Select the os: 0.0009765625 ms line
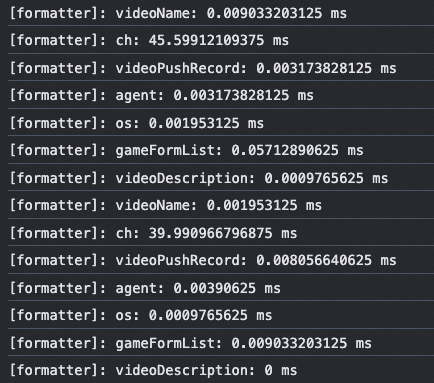Image resolution: width=434 pixels, height=383 pixels. coord(141,315)
